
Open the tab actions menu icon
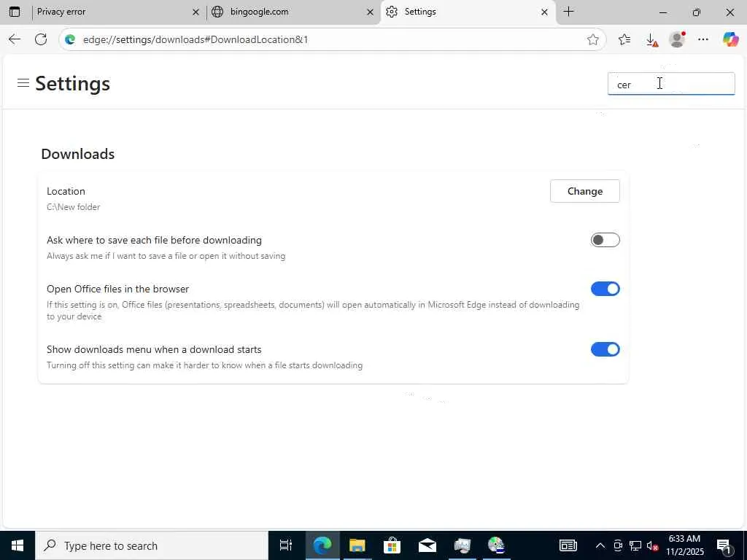click(x=15, y=12)
